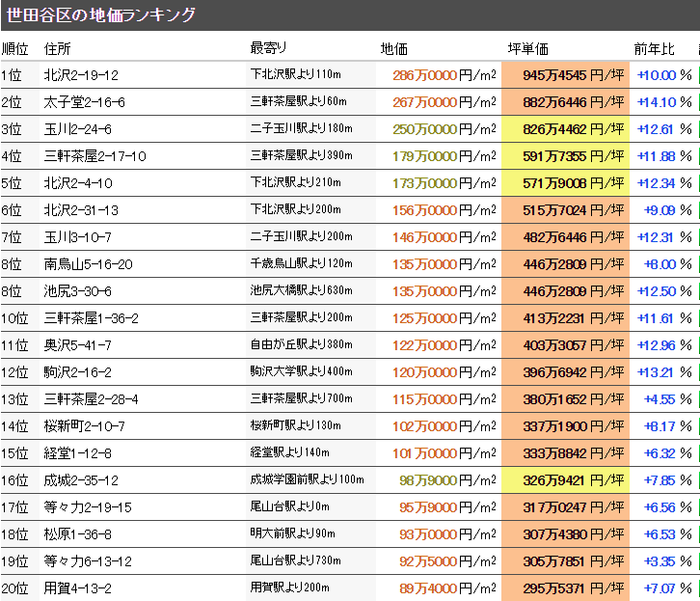Open the 三軒茶屋2-17-10 address link

pyautogui.click(x=94, y=156)
